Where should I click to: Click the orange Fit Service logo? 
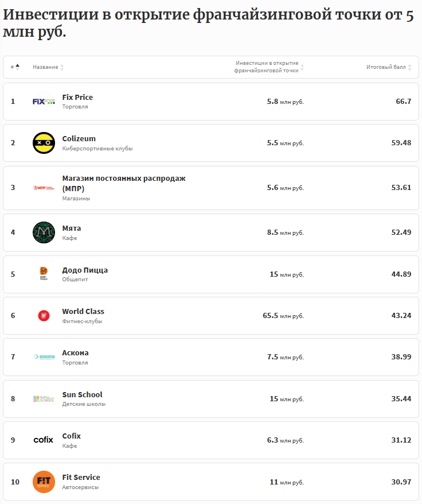(x=44, y=482)
